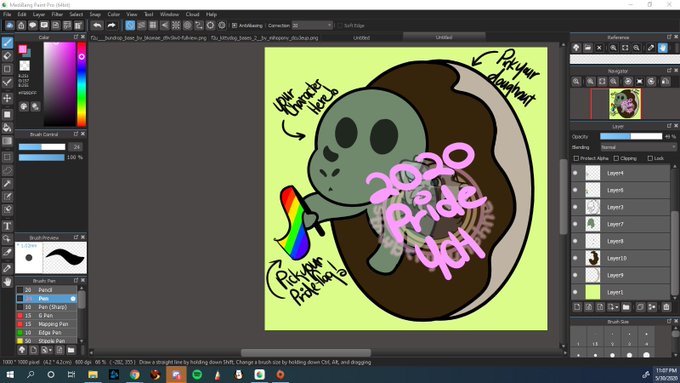Click the Undo arrow in toolbar
680x383 pixels.
(97, 25)
